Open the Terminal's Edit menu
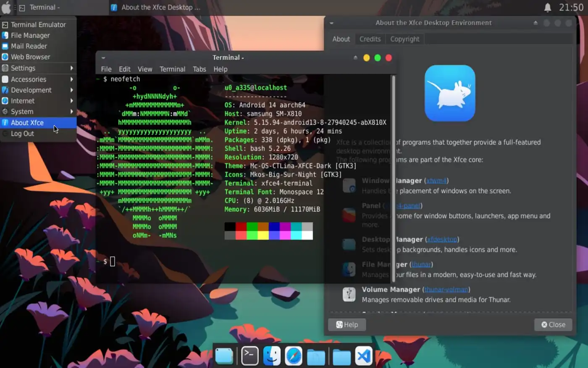 click(x=124, y=69)
